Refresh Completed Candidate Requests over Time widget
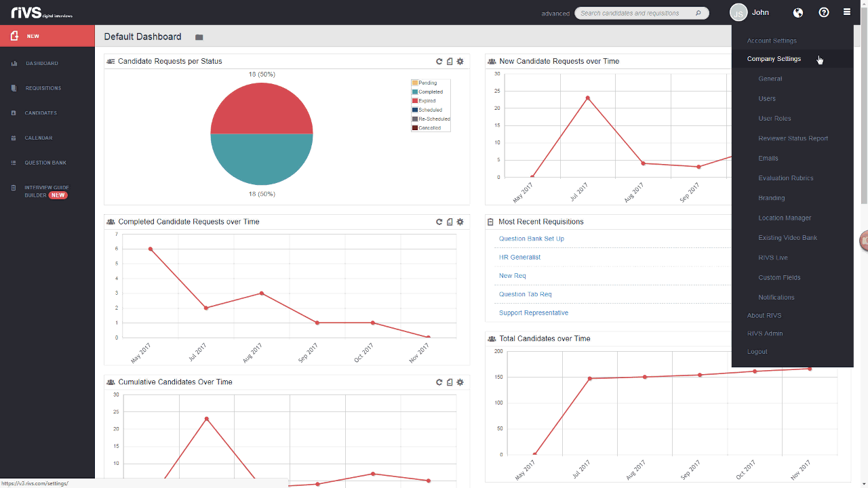The image size is (868, 488). [439, 222]
